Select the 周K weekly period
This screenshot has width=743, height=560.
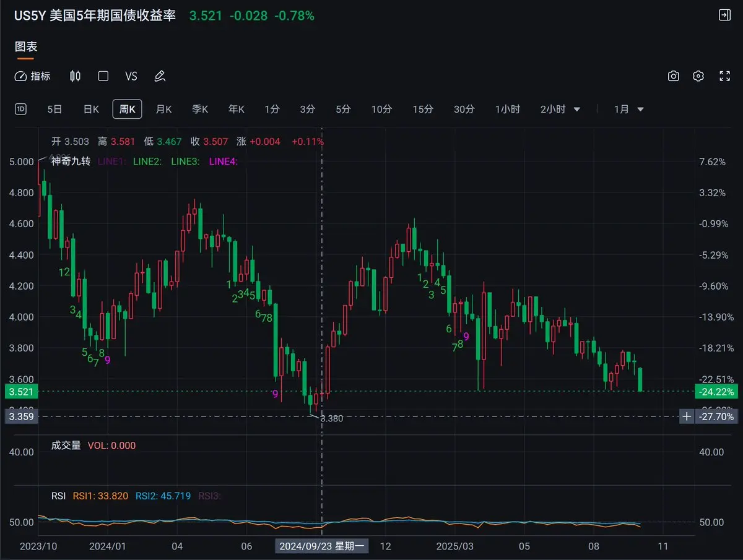(127, 109)
